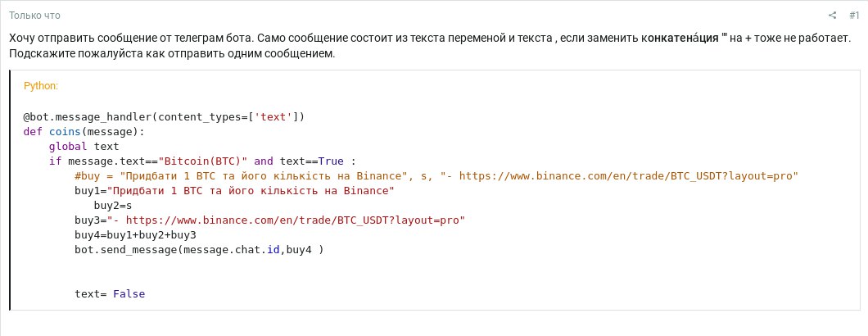Click the "def coins(message):" line

(84, 132)
